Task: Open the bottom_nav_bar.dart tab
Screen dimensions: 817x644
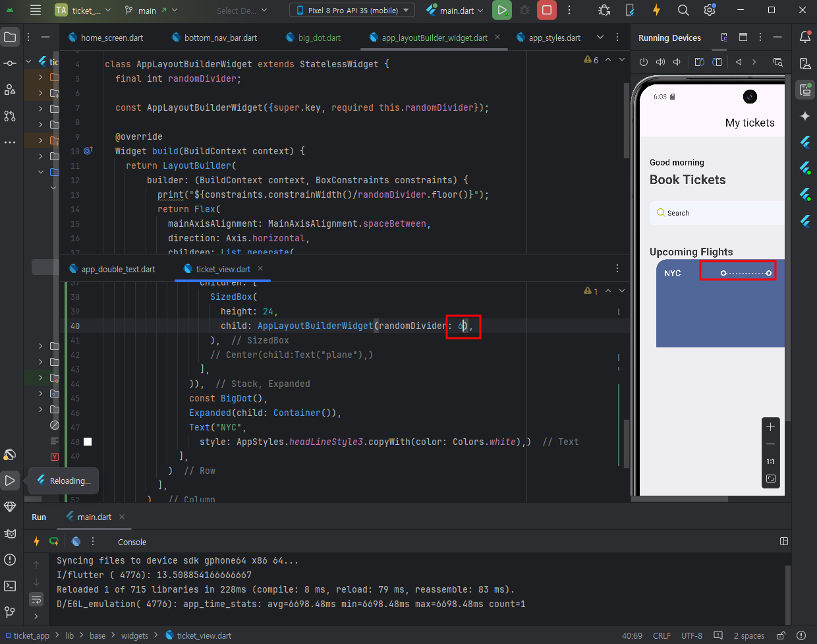Action: (x=213, y=38)
